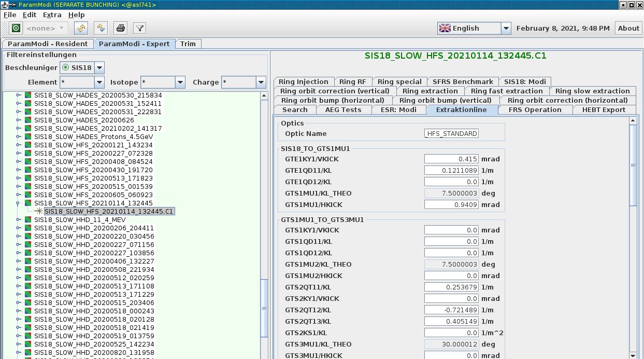Click the icon of the SIS18_SLOW_HFS_20210114_132445.C1 child node

pyautogui.click(x=39, y=212)
